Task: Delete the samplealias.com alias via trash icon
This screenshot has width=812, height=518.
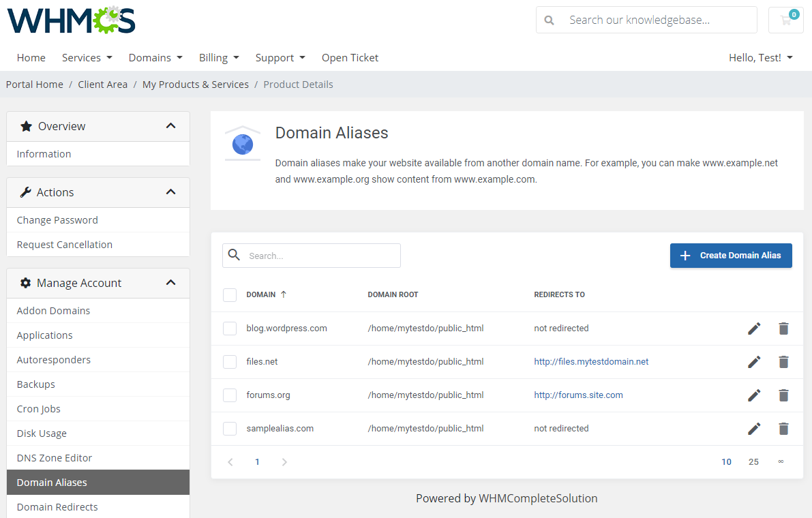Action: click(x=783, y=429)
